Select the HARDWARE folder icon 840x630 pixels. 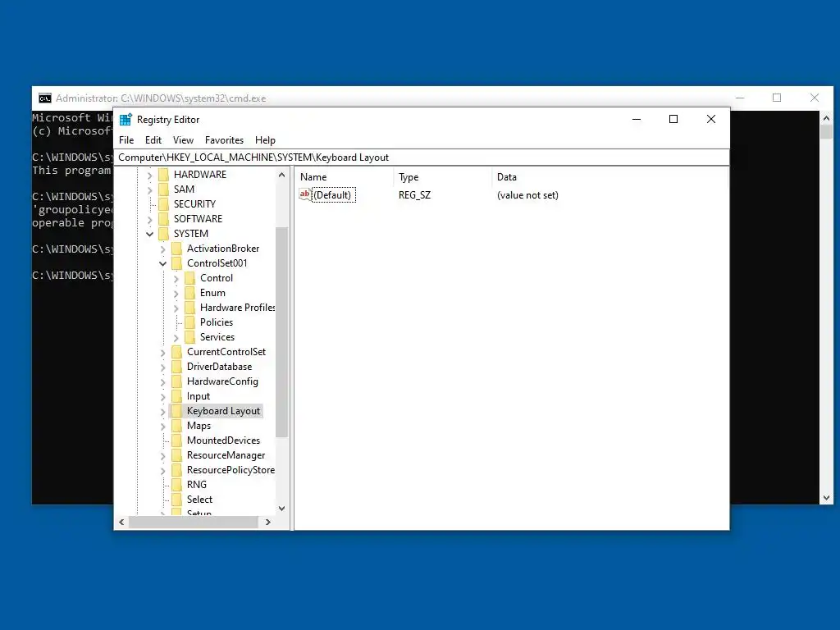click(x=163, y=175)
